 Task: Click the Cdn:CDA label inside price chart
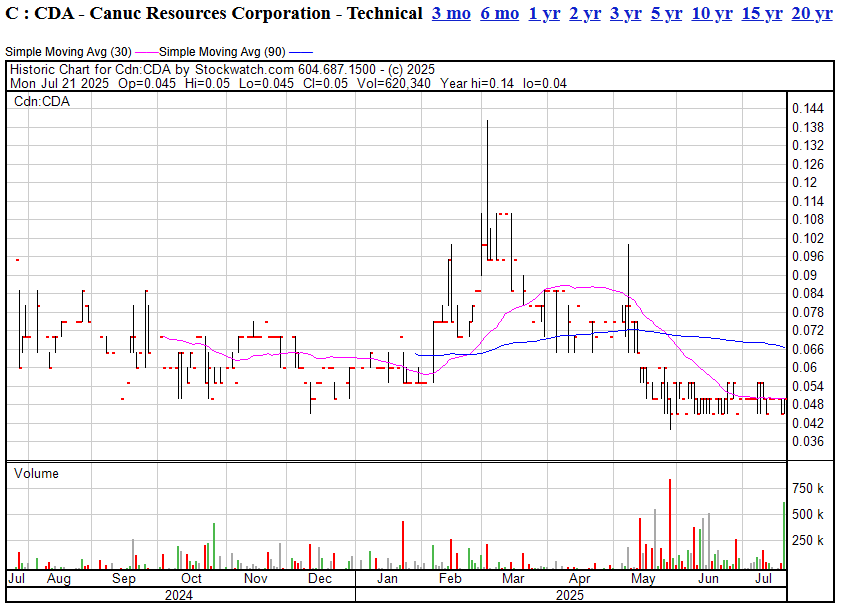coord(42,102)
